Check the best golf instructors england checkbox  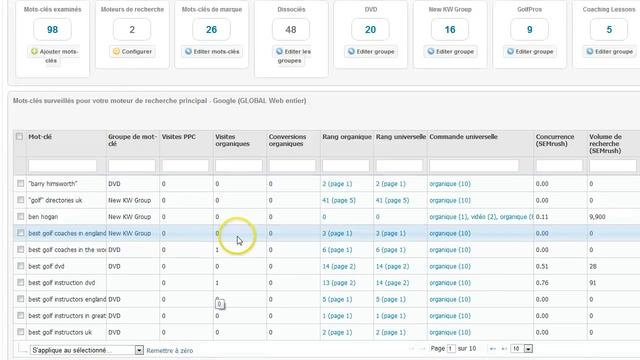[x=20, y=299]
